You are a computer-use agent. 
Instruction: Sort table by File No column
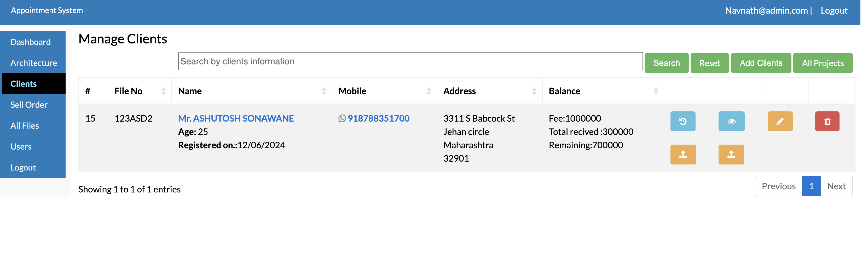(163, 91)
